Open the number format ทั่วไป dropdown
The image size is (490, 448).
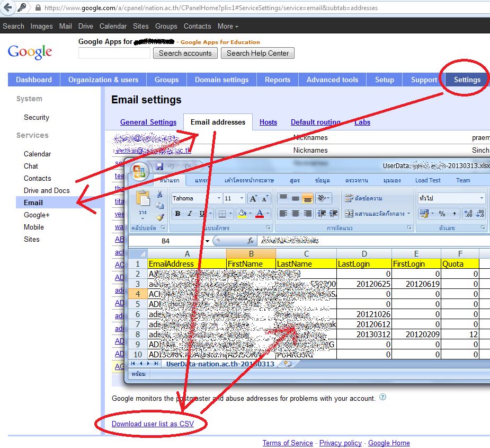[482, 198]
